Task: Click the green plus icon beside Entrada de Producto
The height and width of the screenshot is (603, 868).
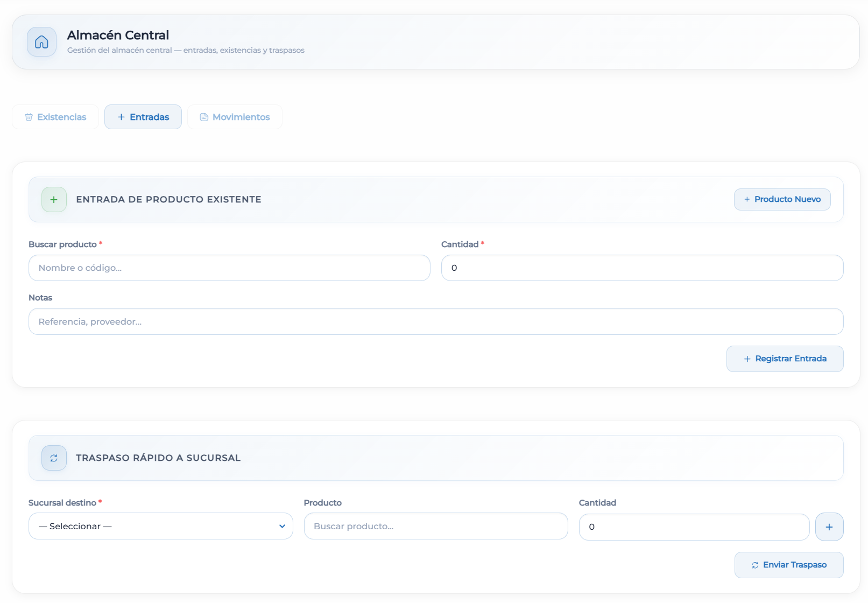Action: (x=54, y=200)
